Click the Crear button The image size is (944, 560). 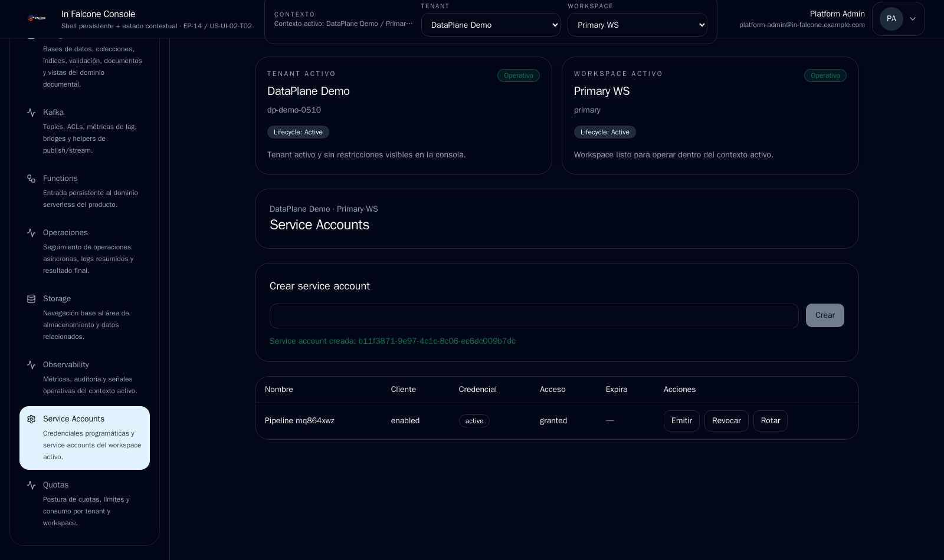[x=825, y=315]
